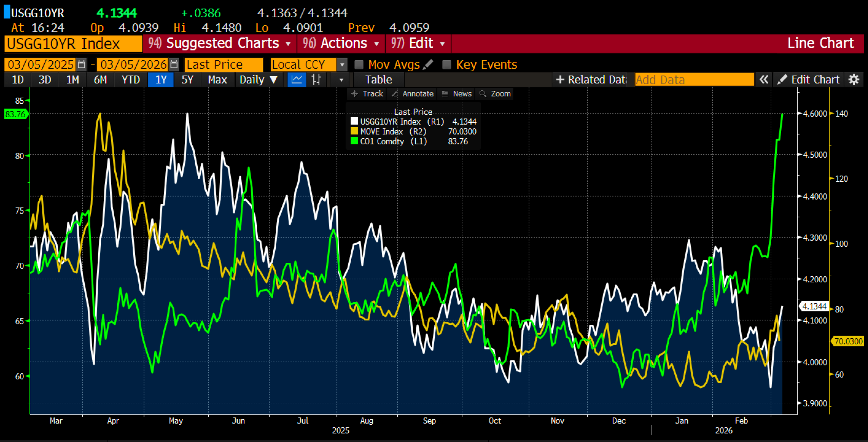The width and height of the screenshot is (868, 442).
Task: Expand the Daily periodicity dropdown
Action: pos(258,80)
